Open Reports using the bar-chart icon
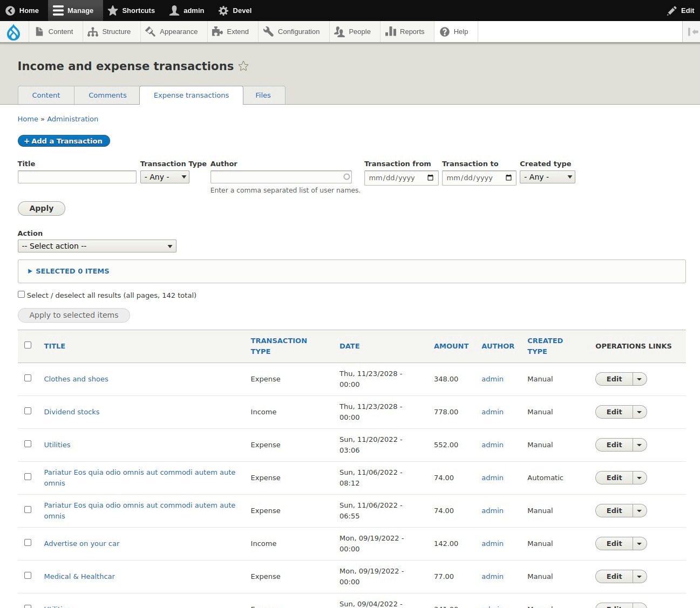 pyautogui.click(x=391, y=31)
